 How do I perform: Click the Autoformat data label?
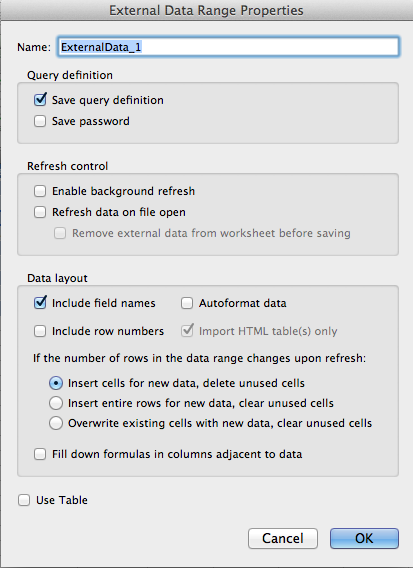point(243,303)
